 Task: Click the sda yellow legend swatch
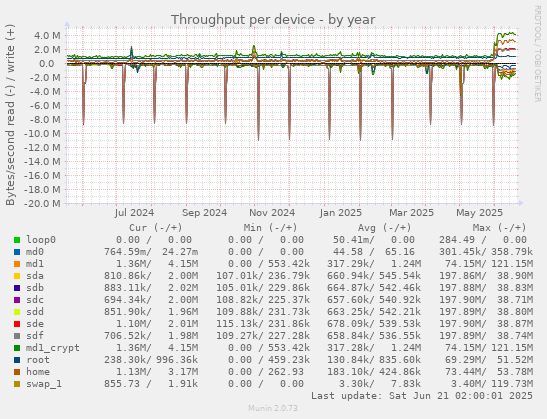click(x=17, y=276)
